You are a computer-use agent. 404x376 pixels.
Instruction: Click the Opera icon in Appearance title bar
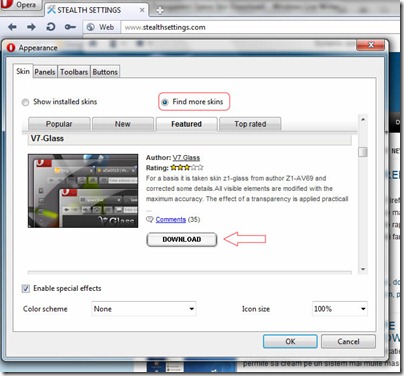pyautogui.click(x=11, y=48)
